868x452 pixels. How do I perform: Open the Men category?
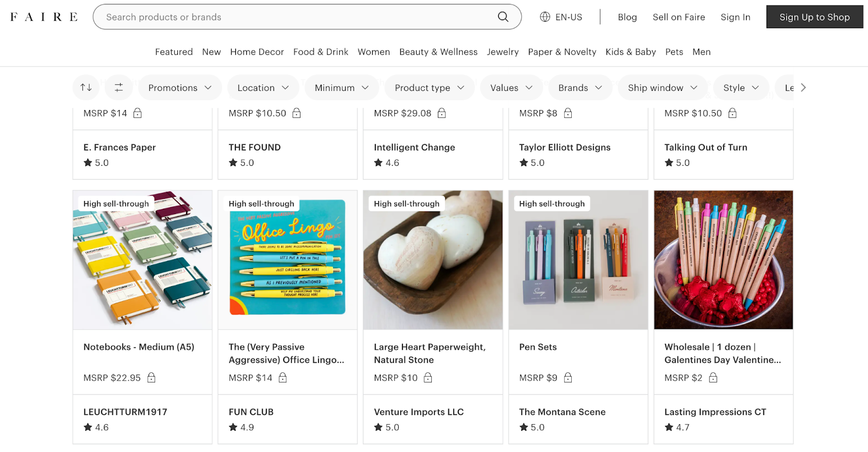(x=701, y=52)
